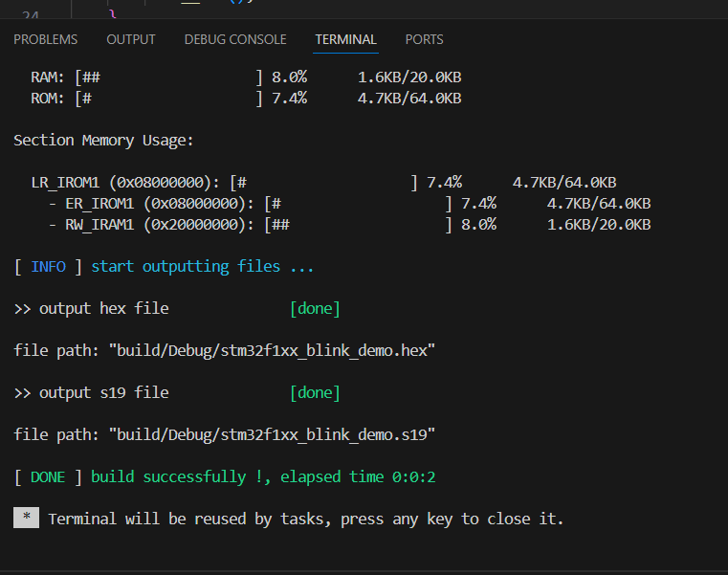Click the active TERMINAL tab

tap(346, 40)
